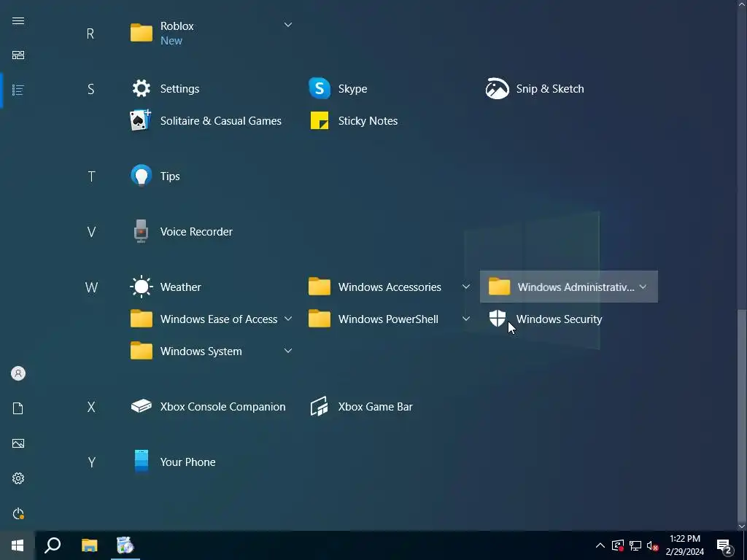Screen dimensions: 747x560
Task: Launch Xbox Console Companion
Action: (208, 406)
